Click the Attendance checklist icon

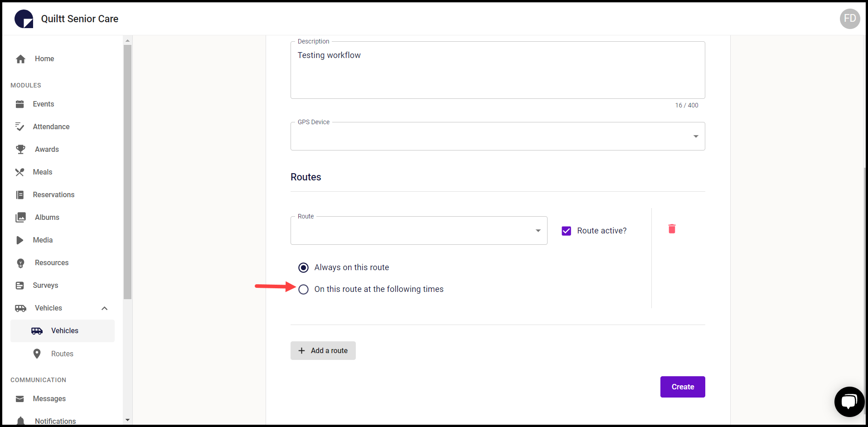click(x=19, y=127)
